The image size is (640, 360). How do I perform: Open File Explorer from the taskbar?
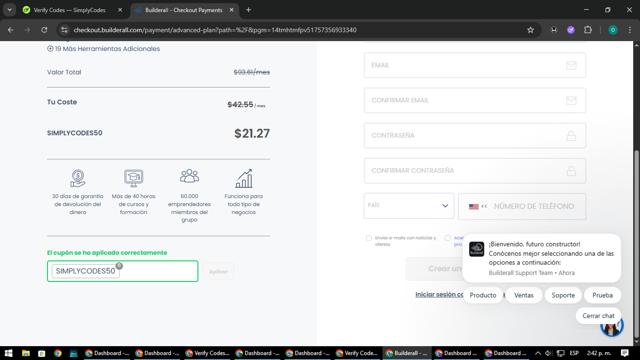25,353
